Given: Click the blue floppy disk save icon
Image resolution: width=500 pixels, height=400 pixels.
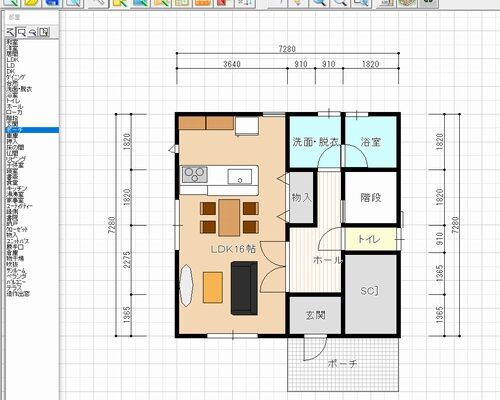Looking at the screenshot, I should coord(52,3).
